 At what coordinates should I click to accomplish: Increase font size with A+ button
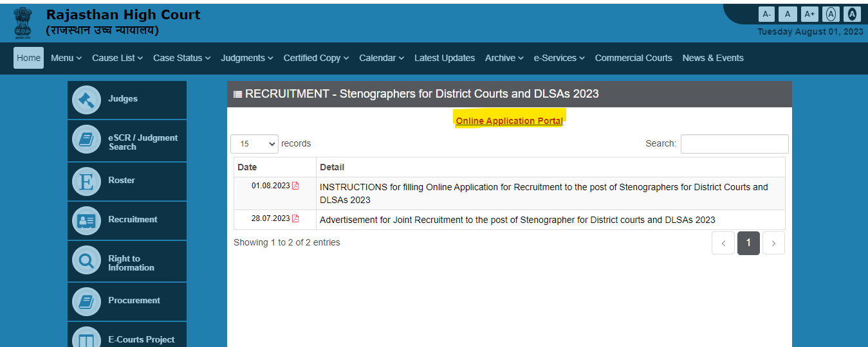tap(809, 14)
